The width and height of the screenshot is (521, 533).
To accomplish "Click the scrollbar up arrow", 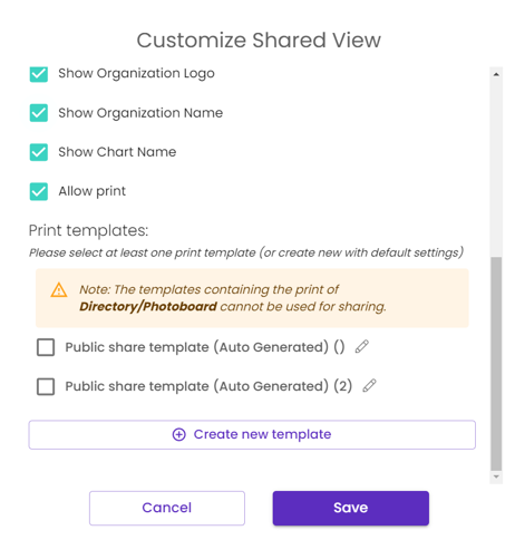I will [496, 74].
